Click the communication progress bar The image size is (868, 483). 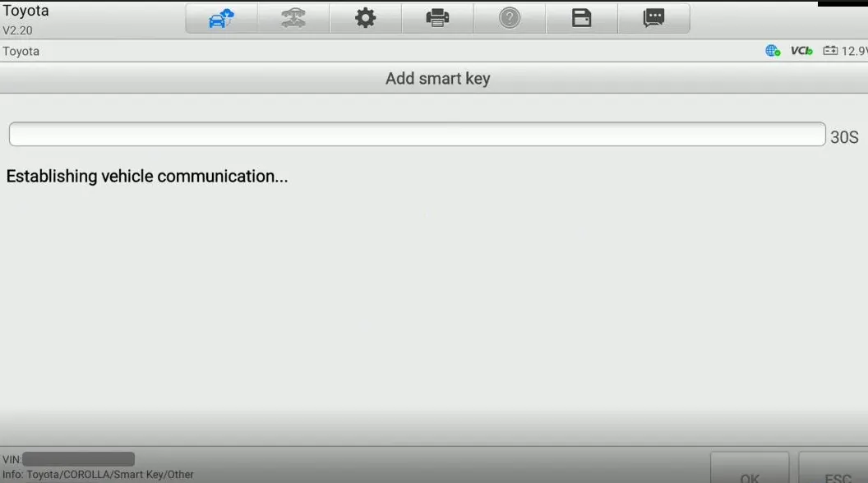pos(417,135)
